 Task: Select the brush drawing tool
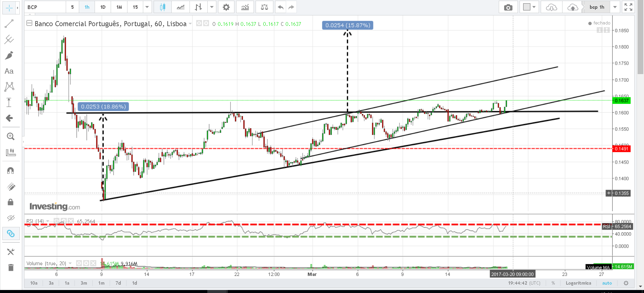click(9, 55)
